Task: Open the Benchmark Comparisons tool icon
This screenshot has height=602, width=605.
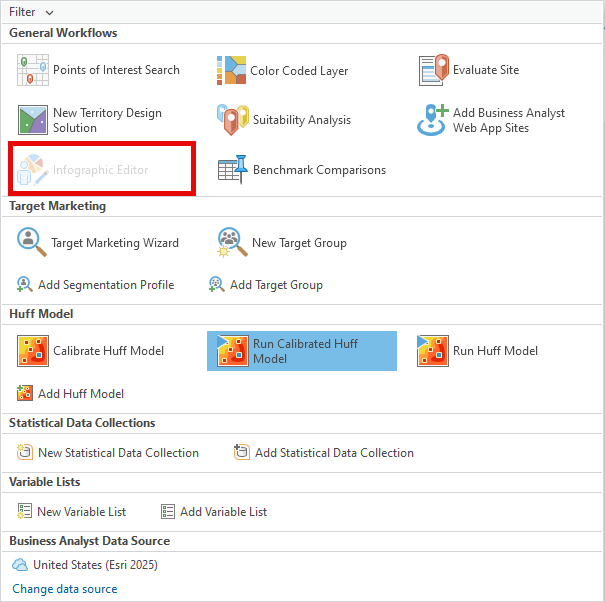Action: (x=232, y=170)
